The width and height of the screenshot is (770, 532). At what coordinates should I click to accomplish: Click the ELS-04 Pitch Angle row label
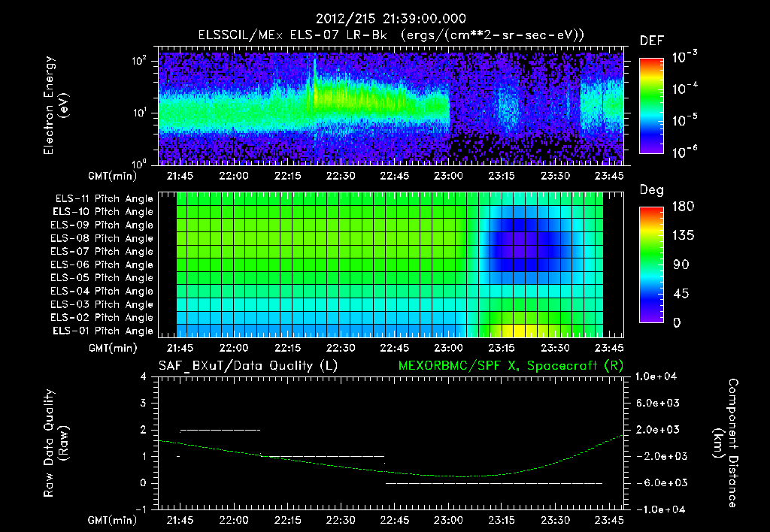point(102,291)
